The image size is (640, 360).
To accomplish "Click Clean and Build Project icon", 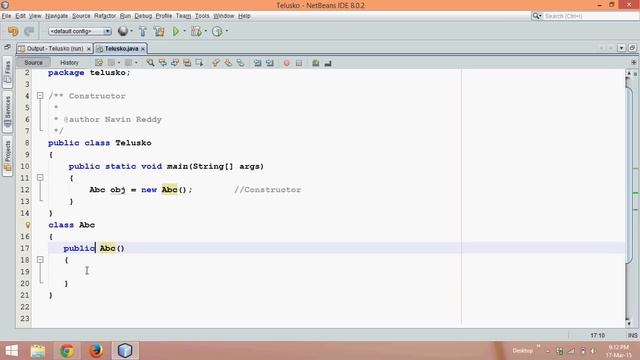I will coord(159,31).
